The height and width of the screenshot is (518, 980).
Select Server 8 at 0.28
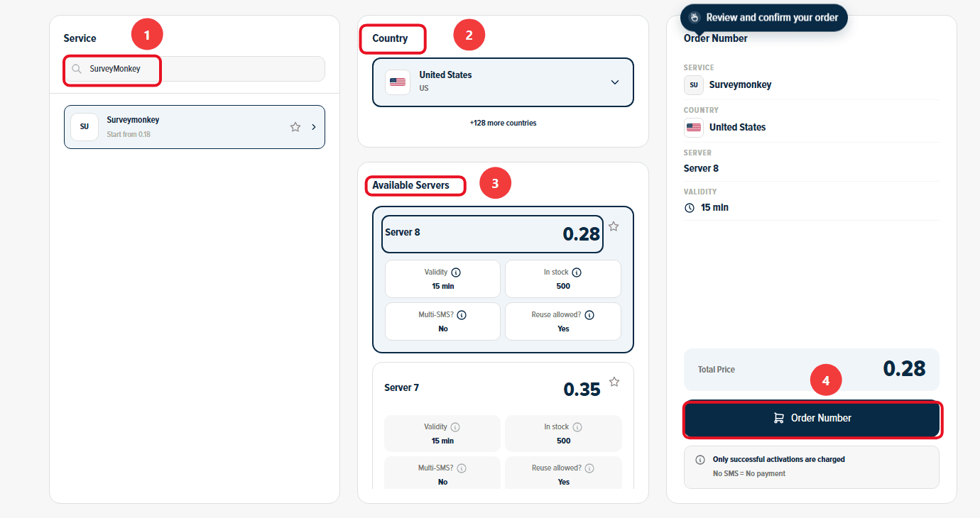492,233
